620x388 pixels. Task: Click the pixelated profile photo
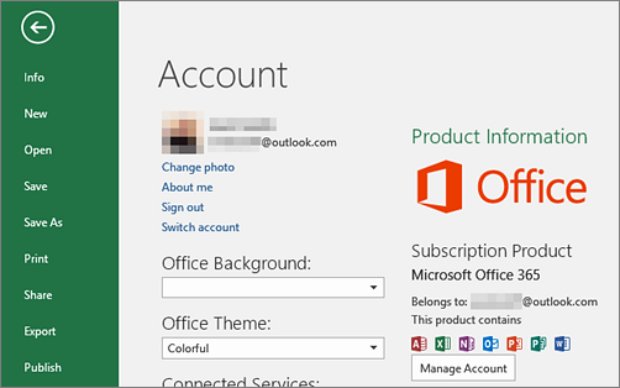(x=183, y=132)
